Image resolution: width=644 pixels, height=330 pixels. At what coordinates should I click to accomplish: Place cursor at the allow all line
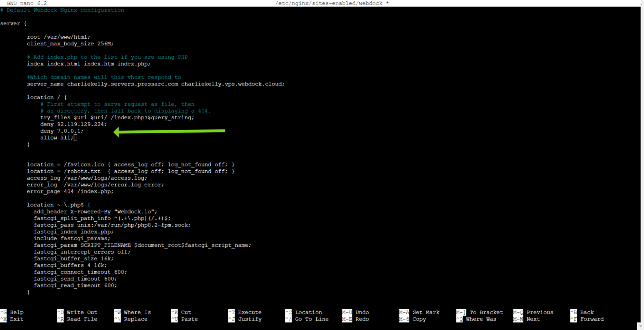(57, 138)
